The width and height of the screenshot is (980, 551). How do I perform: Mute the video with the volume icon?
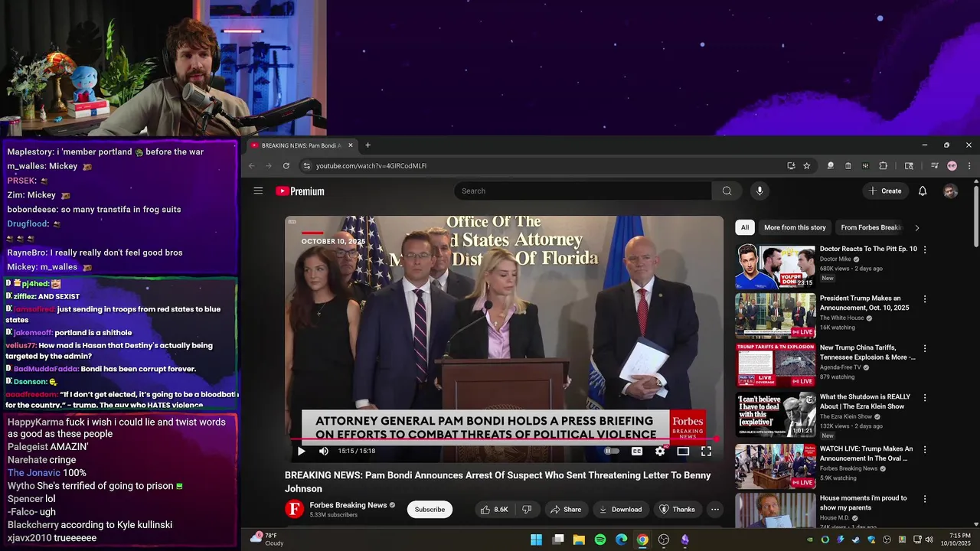(x=324, y=452)
